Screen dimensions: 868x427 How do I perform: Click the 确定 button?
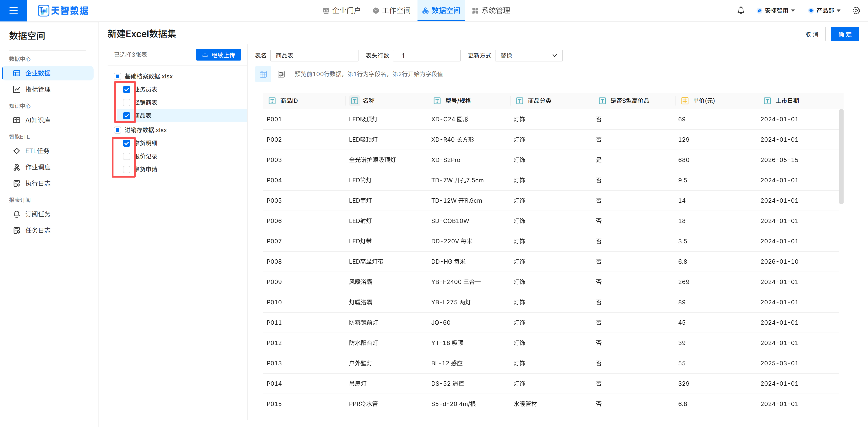click(x=845, y=34)
